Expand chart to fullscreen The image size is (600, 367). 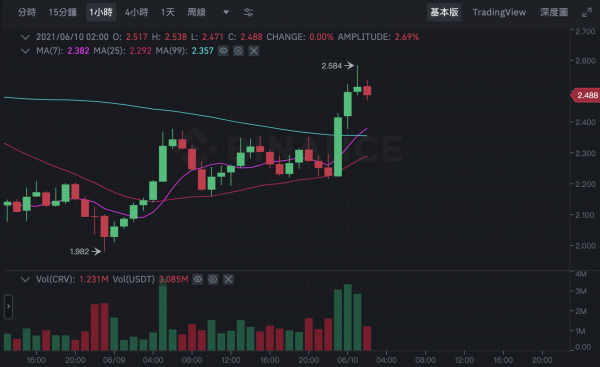[x=587, y=13]
